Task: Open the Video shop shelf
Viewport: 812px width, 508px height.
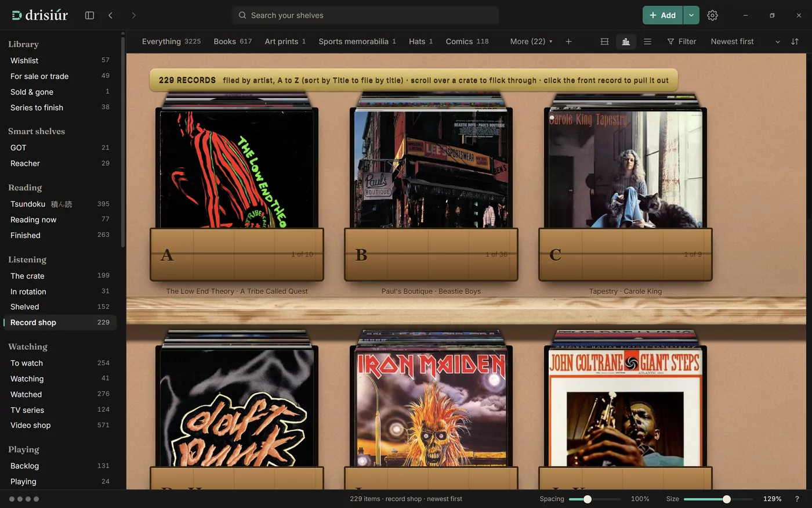Action: click(60, 425)
